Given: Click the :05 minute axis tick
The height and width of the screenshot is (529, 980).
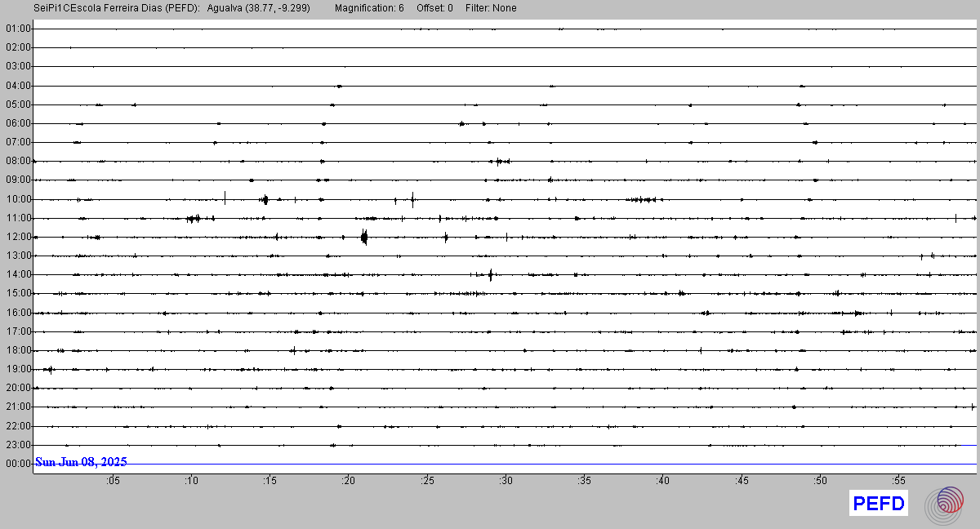Looking at the screenshot, I should click(113, 481).
